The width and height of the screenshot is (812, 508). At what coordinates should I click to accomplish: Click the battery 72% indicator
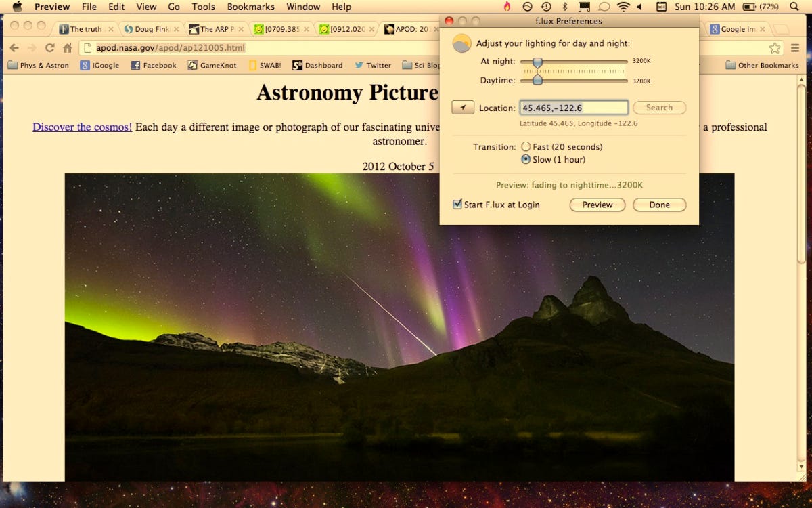tap(761, 7)
